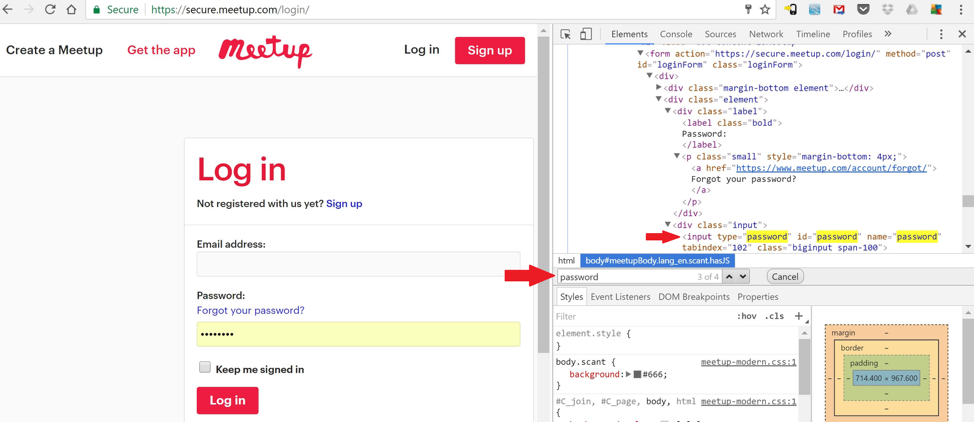The image size is (974, 422).
Task: Click the New Style Rule plus icon
Action: tap(799, 316)
